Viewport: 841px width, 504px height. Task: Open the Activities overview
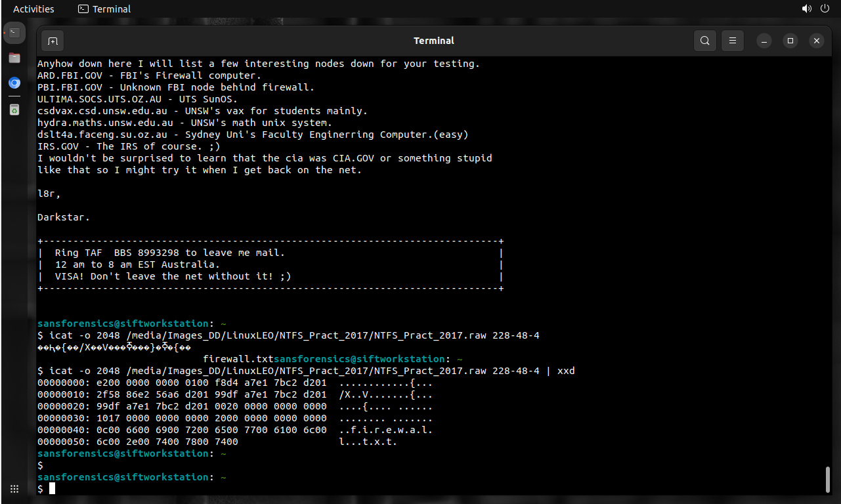coord(33,9)
